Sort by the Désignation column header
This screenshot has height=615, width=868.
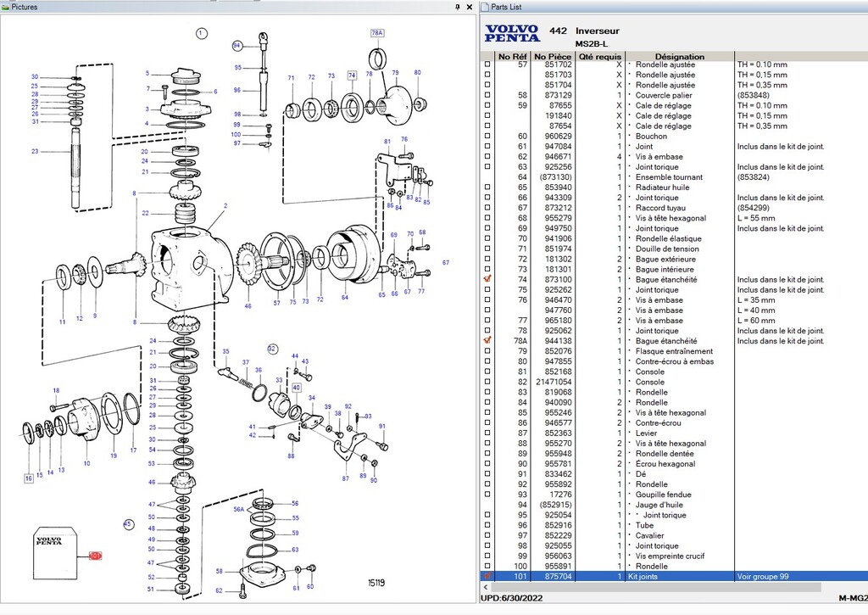679,56
